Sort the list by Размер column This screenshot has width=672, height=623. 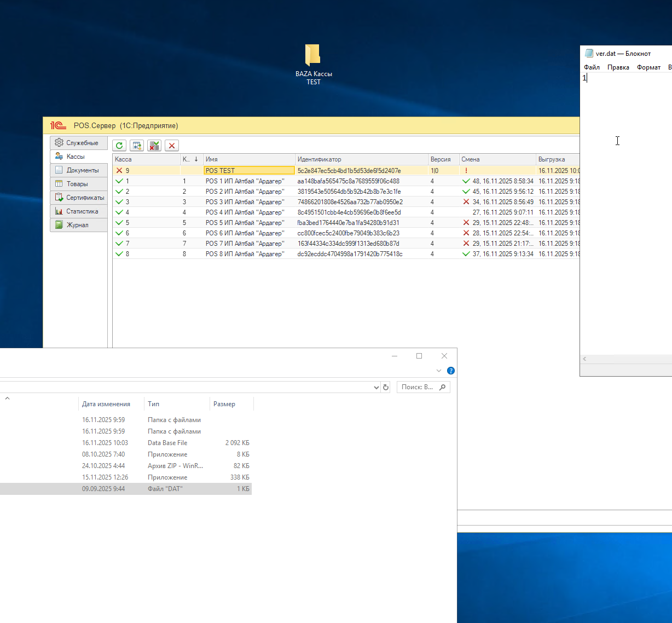(x=224, y=404)
